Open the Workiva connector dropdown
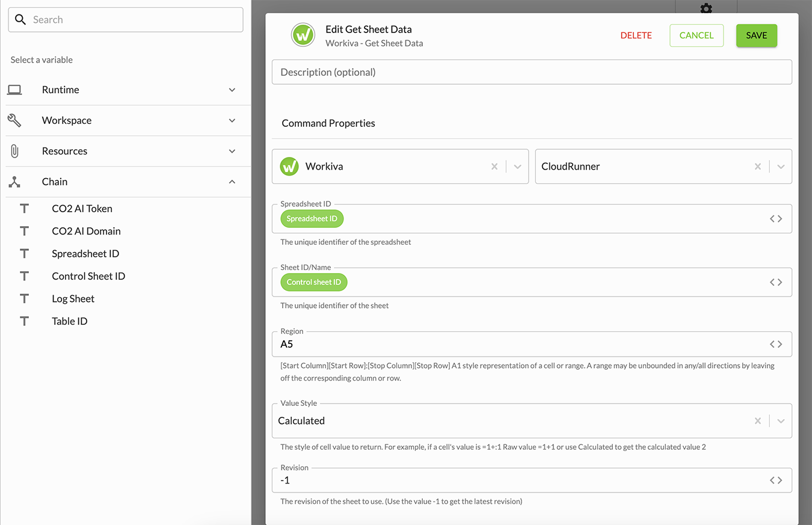812x525 pixels. (x=517, y=167)
